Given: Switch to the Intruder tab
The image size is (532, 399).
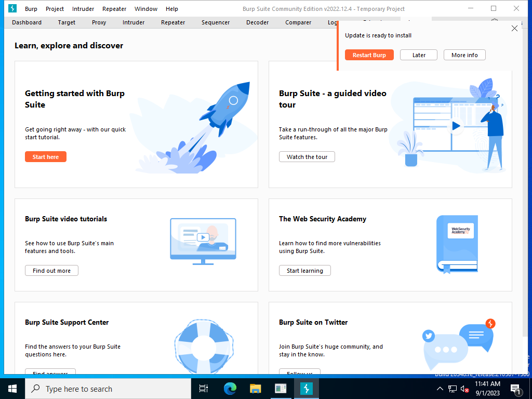Looking at the screenshot, I should tap(134, 22).
